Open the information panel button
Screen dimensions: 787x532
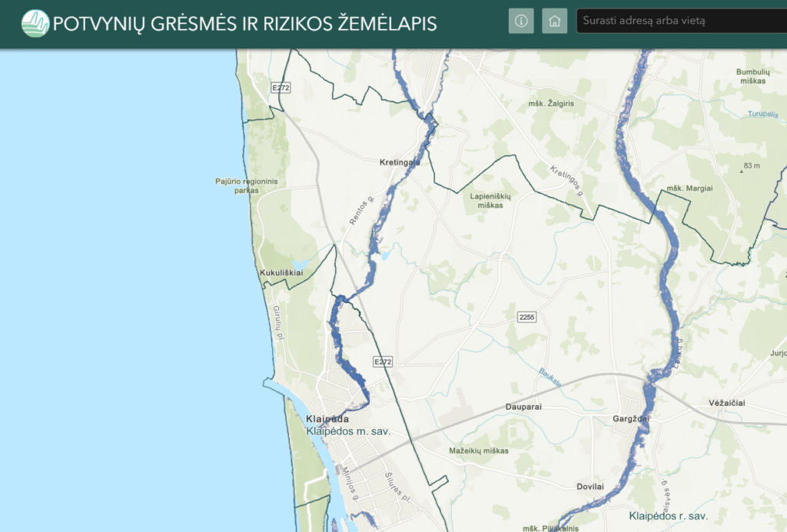(x=521, y=21)
